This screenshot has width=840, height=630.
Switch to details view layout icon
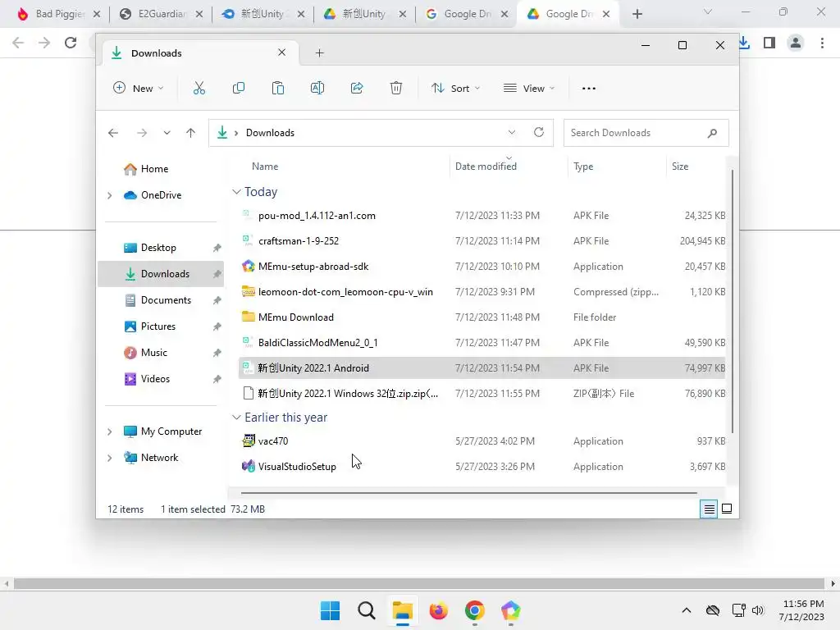pyautogui.click(x=709, y=509)
